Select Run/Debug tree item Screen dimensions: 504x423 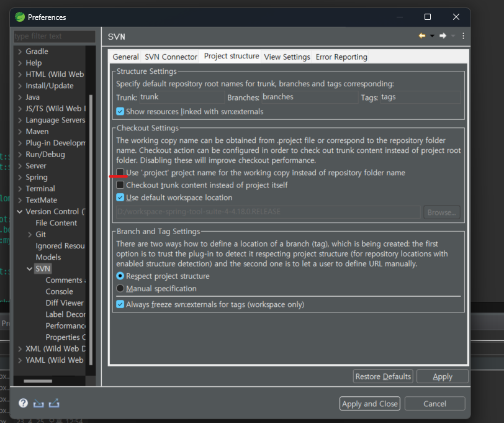(45, 155)
